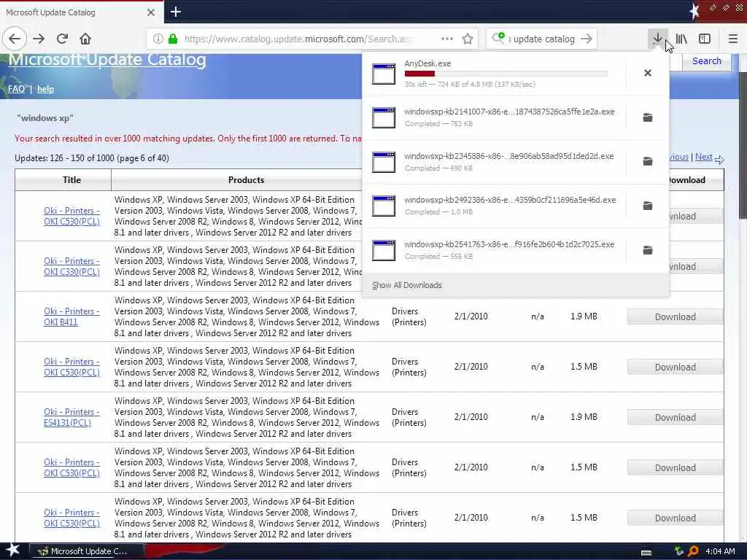Open a new browser tab
747x560 pixels.
[x=175, y=12]
